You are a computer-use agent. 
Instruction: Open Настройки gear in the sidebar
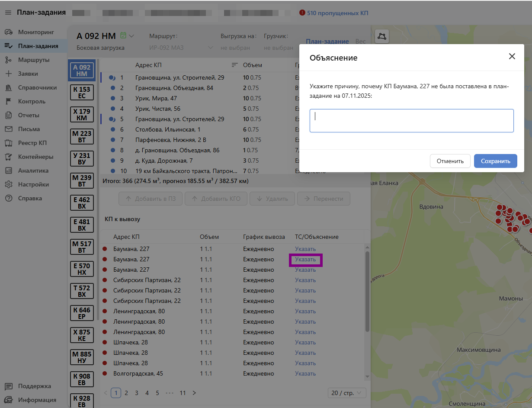[8, 184]
